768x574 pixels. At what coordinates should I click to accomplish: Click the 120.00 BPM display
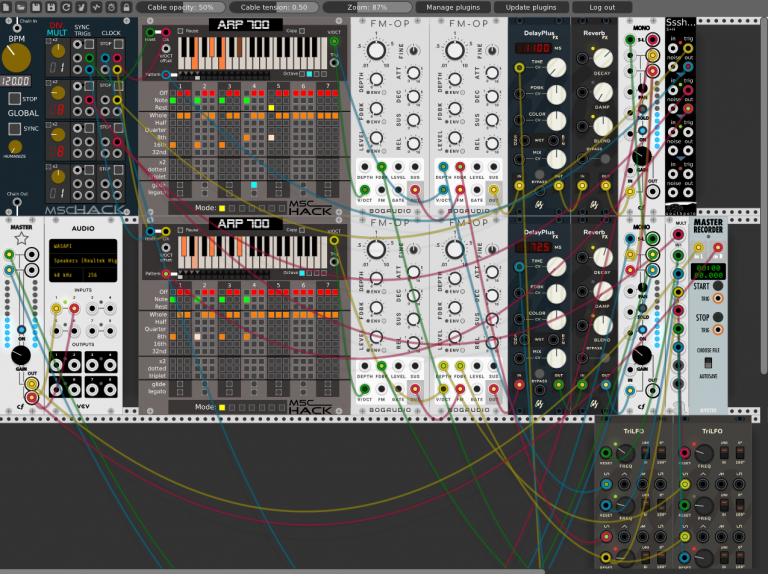[x=15, y=81]
